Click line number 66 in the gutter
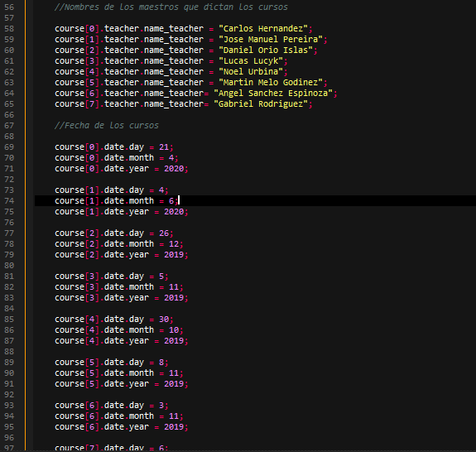The height and width of the screenshot is (452, 476). 9,115
